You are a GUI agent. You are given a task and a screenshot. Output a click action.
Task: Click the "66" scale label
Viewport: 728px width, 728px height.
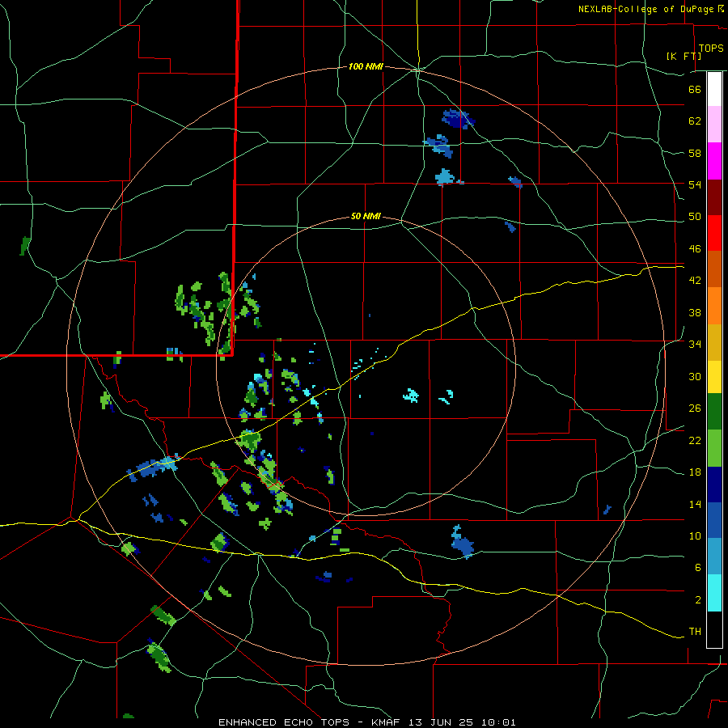tap(695, 89)
